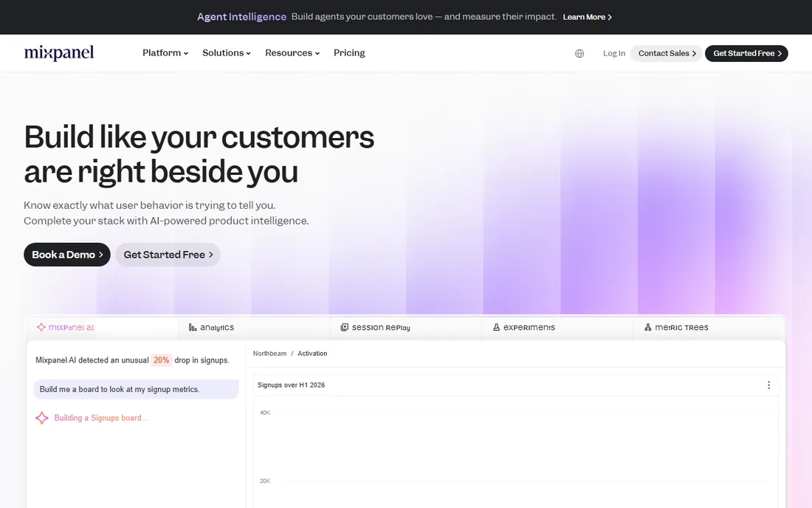Screen dimensions: 812x508
Task: Click the 40K axis label
Action: tap(265, 413)
